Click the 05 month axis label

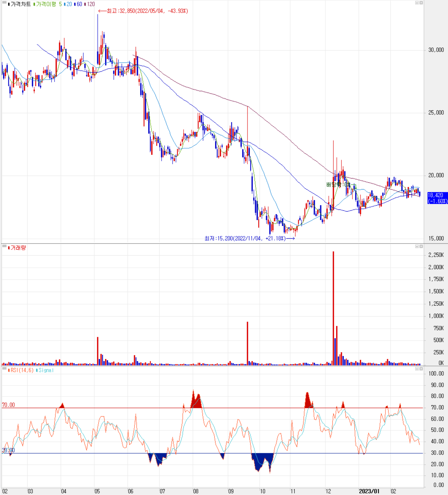(x=97, y=491)
